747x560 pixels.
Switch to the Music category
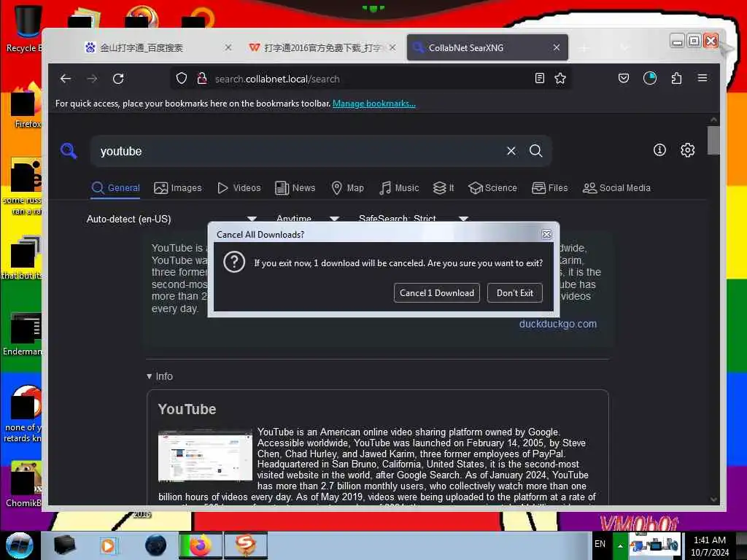tap(399, 187)
